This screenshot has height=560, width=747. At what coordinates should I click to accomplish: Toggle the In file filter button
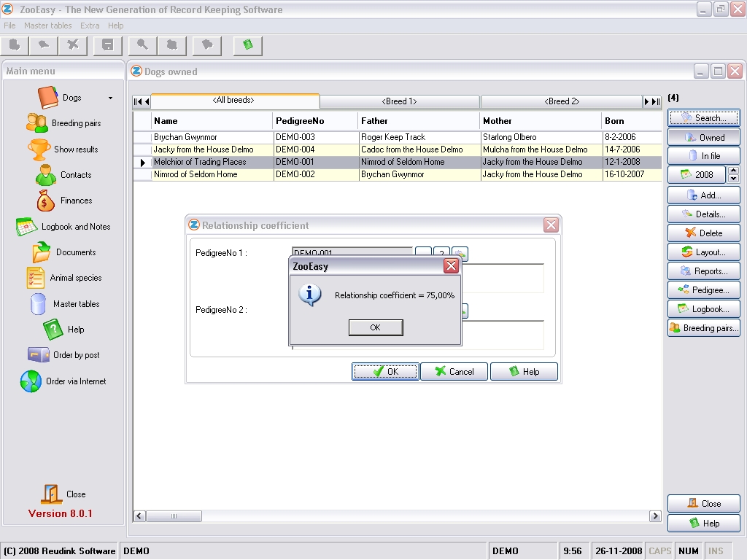tap(704, 156)
